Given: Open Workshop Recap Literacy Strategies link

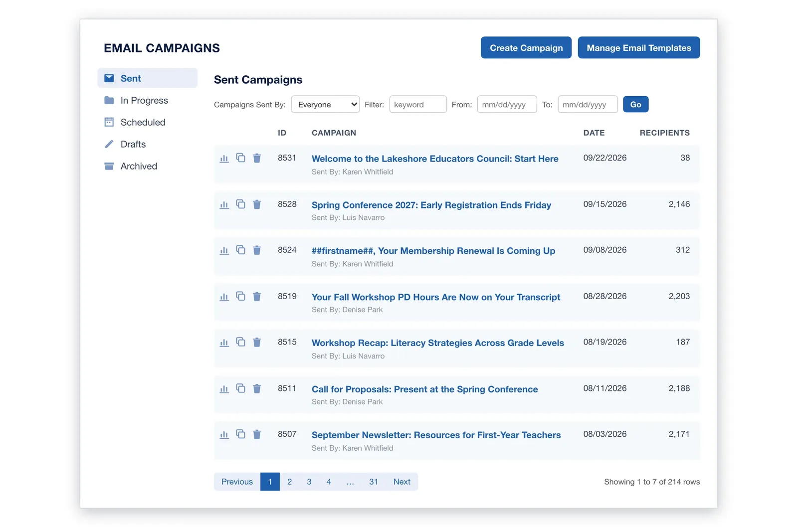Looking at the screenshot, I should 438,343.
